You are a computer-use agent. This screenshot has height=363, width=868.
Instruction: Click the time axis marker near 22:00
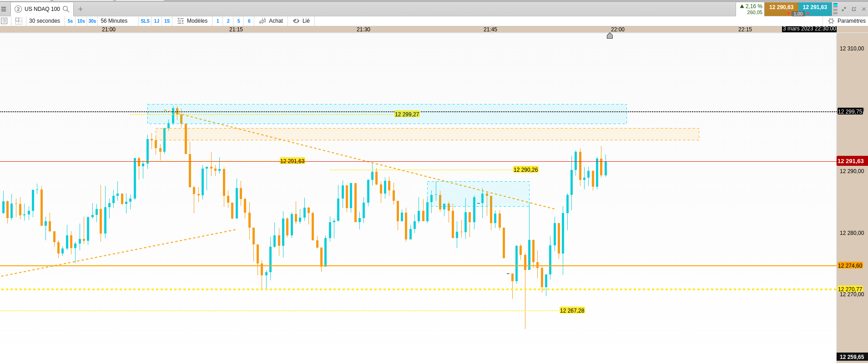[x=610, y=35]
